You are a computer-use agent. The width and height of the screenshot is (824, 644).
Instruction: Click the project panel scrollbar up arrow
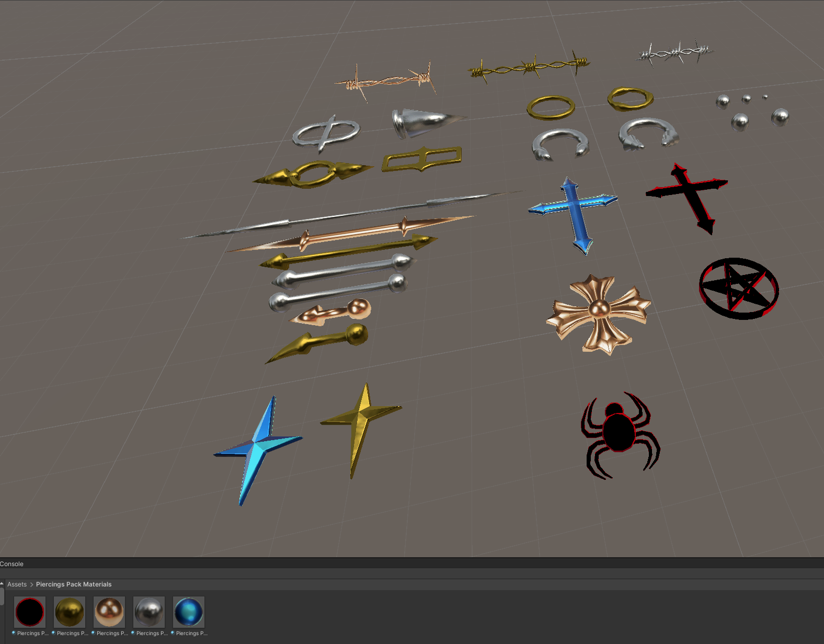(2, 583)
